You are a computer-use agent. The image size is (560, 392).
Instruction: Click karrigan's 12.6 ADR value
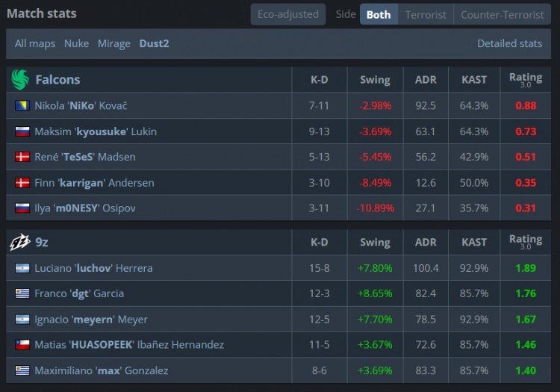[x=426, y=183]
